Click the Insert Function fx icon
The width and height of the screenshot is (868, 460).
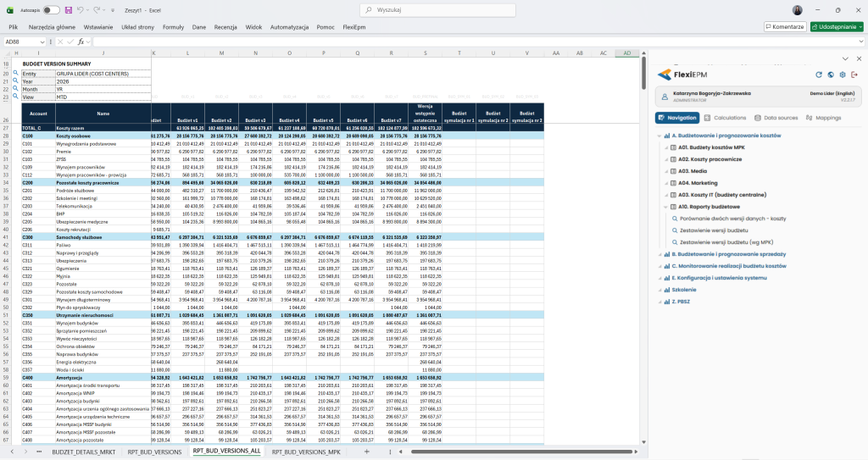tap(81, 42)
